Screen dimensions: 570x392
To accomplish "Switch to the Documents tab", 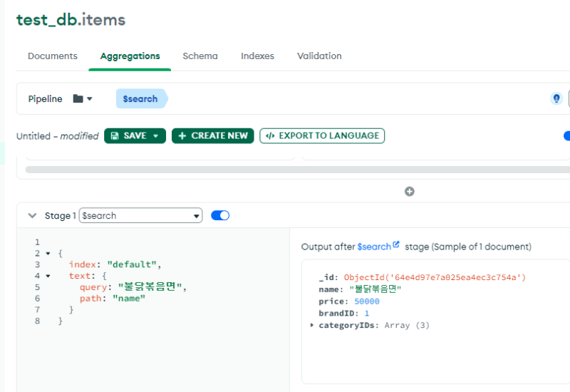I will click(x=52, y=56).
